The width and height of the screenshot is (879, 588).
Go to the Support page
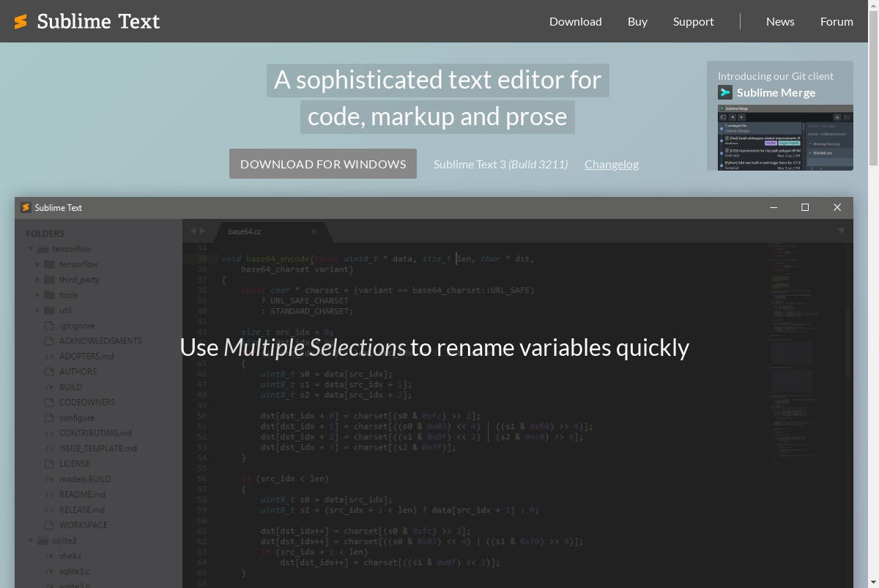pos(694,21)
